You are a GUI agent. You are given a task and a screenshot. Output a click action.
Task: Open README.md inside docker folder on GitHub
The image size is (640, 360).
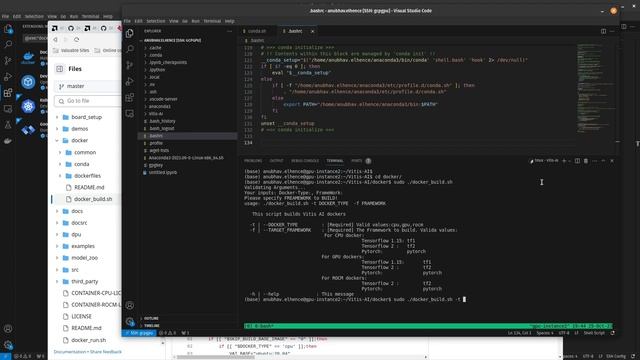click(x=89, y=187)
